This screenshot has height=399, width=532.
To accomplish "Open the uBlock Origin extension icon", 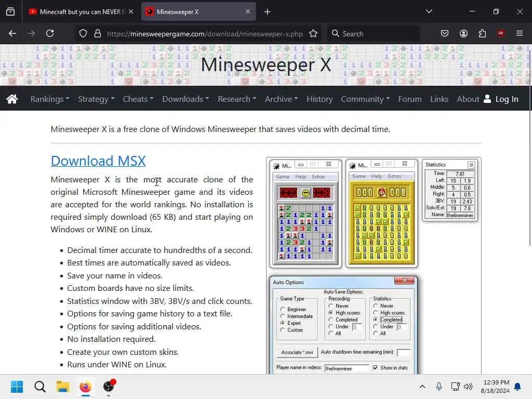I will [x=501, y=33].
